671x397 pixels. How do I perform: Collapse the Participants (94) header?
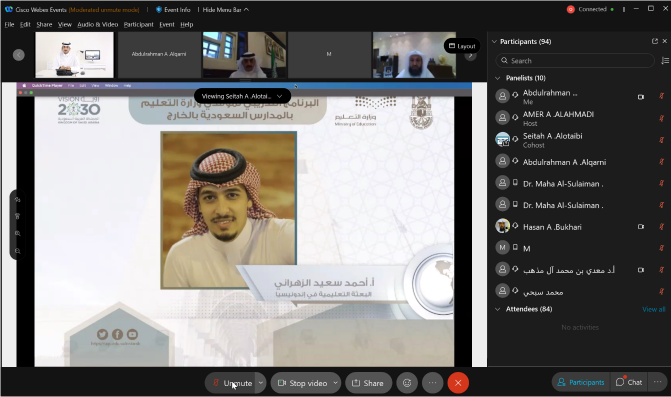click(x=494, y=41)
